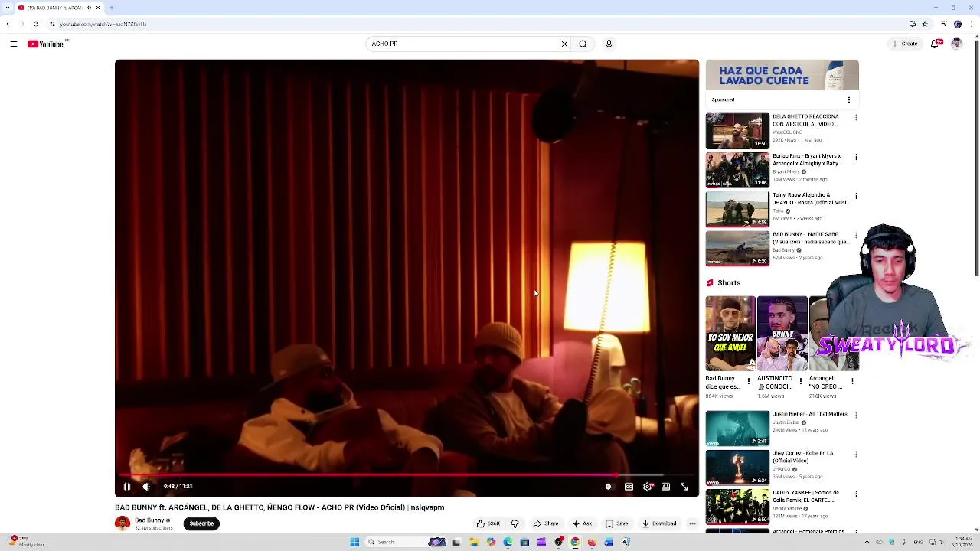The image size is (980, 551).
Task: Open options for Bad Bunny dice que short
Action: [x=749, y=381]
